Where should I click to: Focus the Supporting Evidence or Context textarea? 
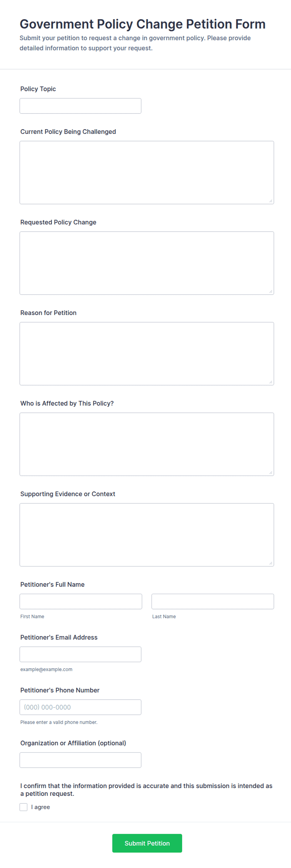(147, 535)
